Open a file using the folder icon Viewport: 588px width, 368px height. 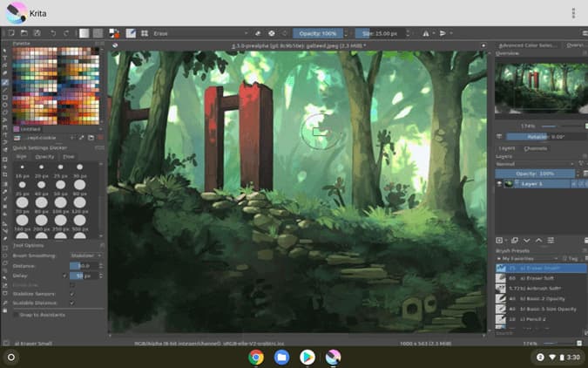click(x=24, y=33)
